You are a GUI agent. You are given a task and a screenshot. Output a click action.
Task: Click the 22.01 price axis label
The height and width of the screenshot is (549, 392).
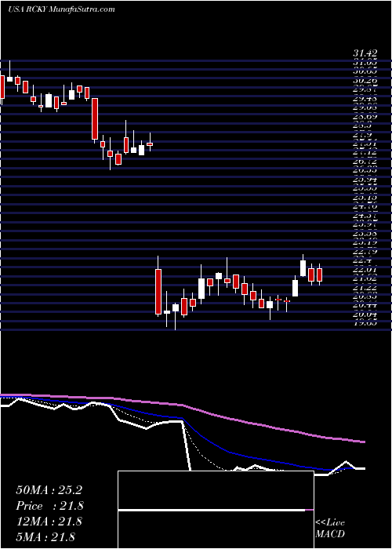(365, 270)
